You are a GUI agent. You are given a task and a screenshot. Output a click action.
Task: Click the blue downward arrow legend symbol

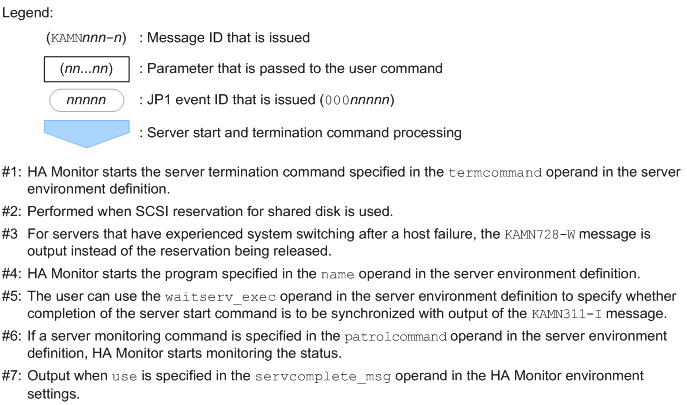(x=87, y=132)
